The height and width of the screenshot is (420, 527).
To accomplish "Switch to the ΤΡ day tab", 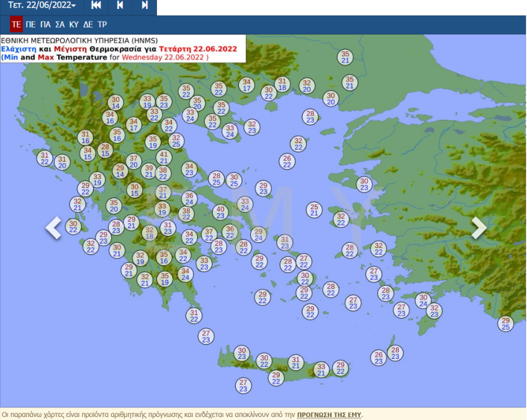I will 102,25.
